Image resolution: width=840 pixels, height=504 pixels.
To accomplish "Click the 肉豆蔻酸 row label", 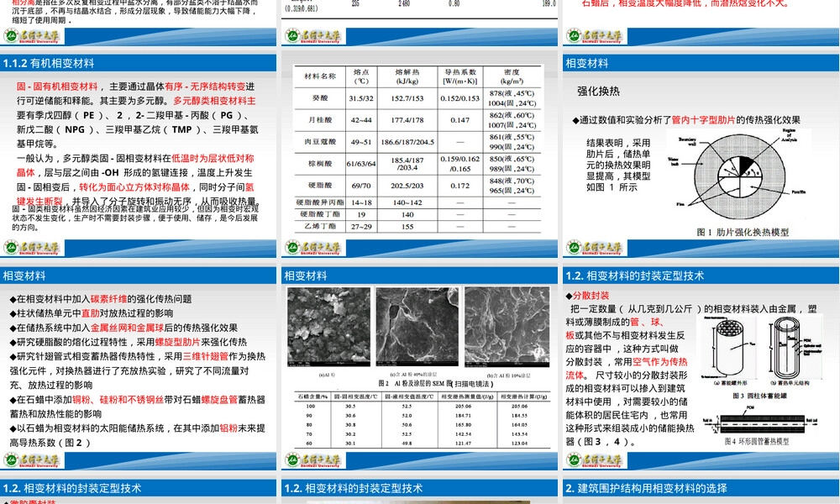I will 320,141.
